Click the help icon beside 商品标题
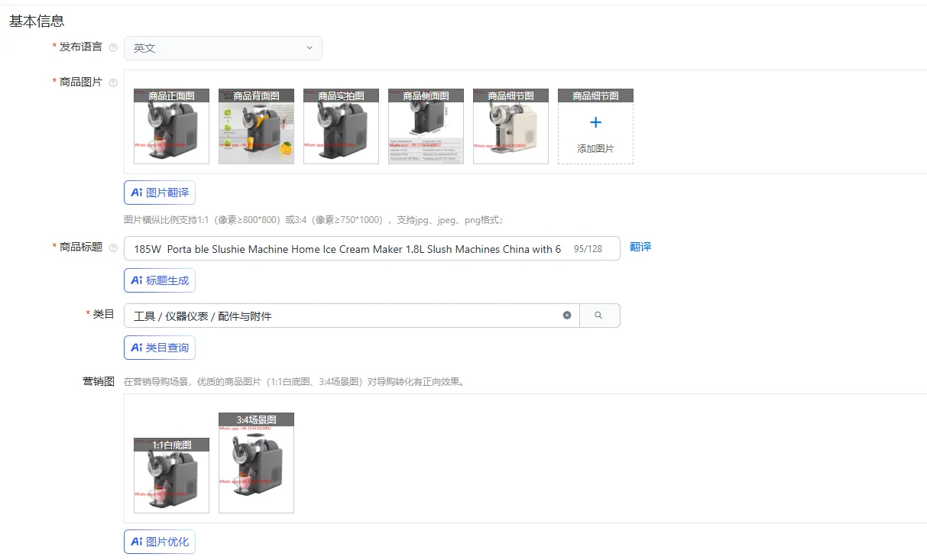 113,248
